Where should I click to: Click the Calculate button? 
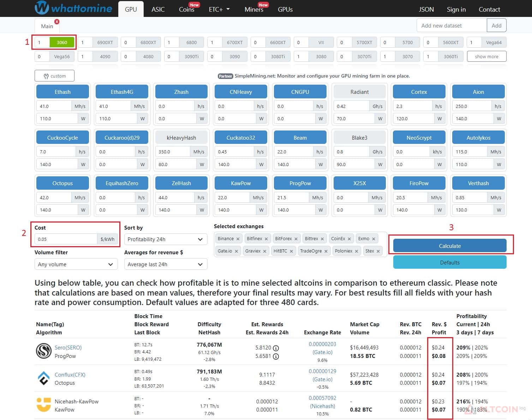450,246
